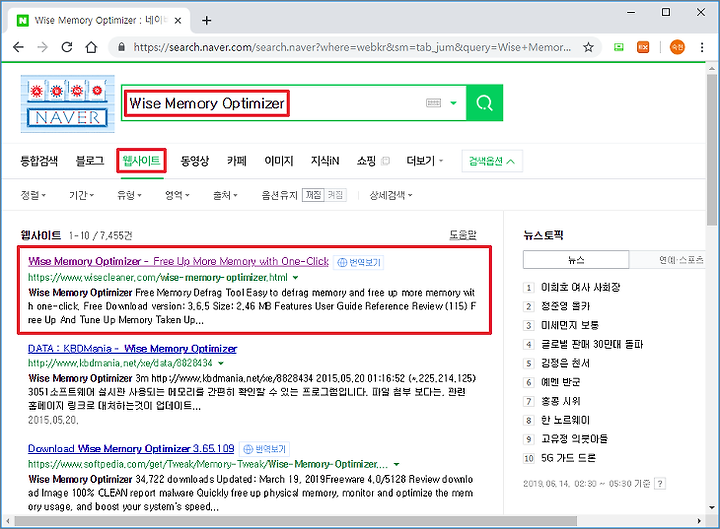Go forward in browser history
The image size is (720, 529).
pyautogui.click(x=42, y=47)
